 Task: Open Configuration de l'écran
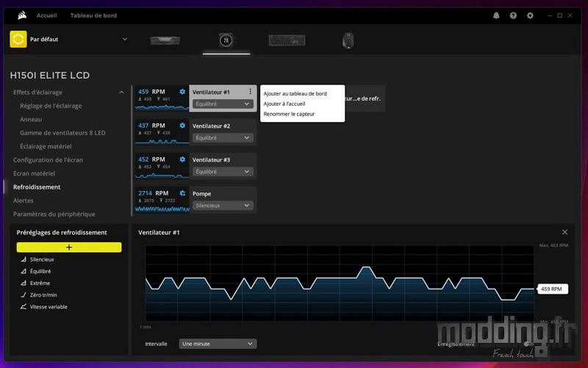coord(48,159)
